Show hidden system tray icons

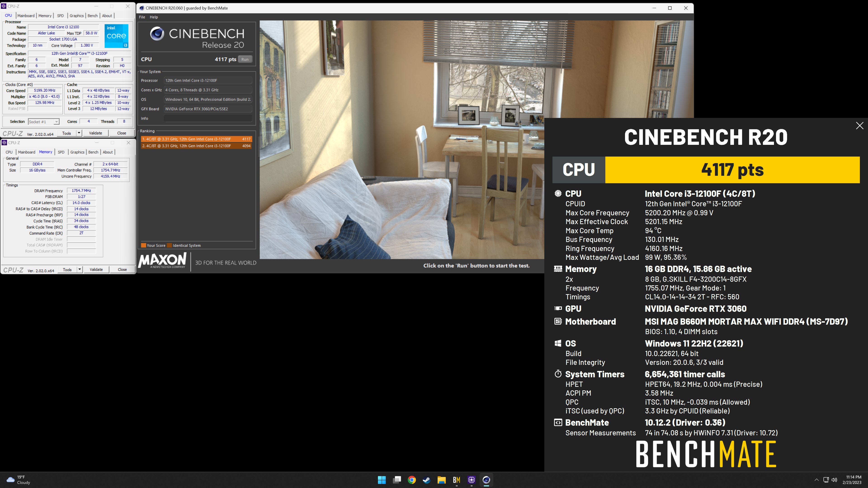pos(816,480)
